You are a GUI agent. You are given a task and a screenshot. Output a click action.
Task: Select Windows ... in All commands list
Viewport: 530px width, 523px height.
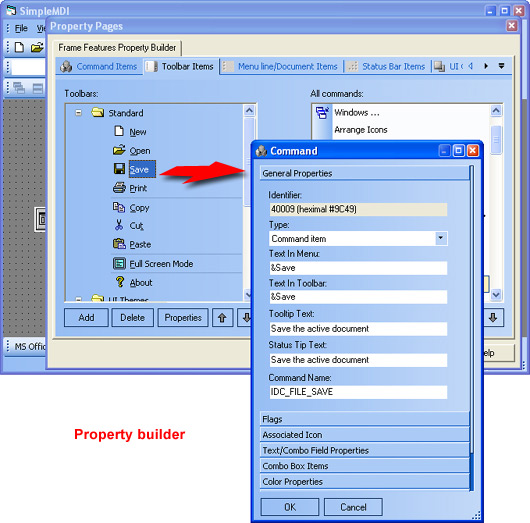point(357,112)
